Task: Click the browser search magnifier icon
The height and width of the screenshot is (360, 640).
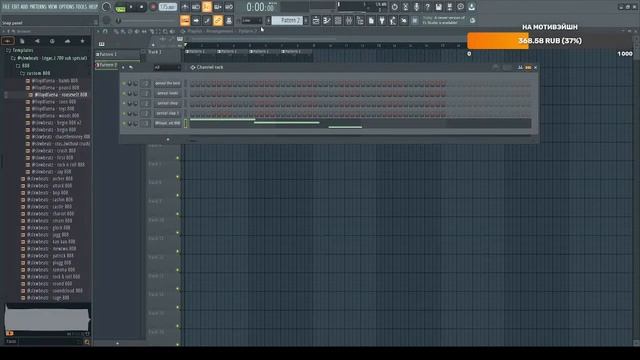Action: pyautogui.click(x=87, y=342)
